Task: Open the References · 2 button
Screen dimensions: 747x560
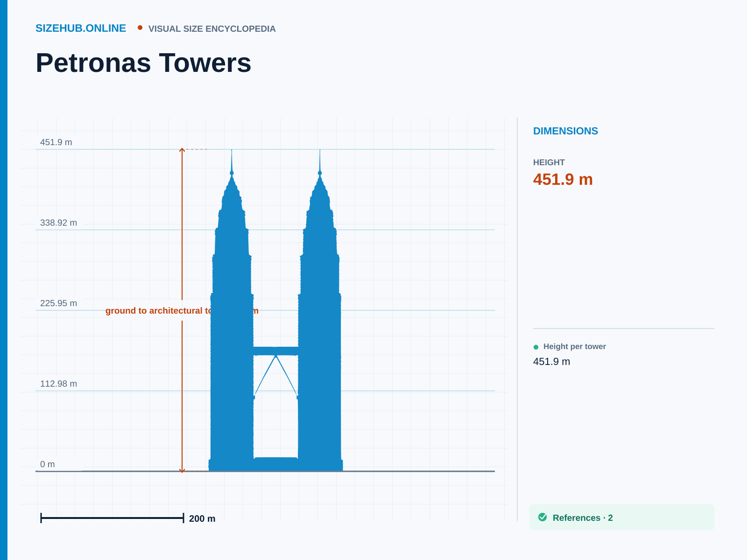Action: coord(622,517)
